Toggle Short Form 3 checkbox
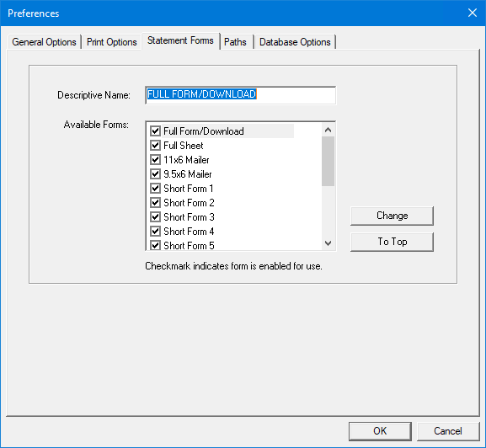Viewport: 486px width, 448px height. 155,217
